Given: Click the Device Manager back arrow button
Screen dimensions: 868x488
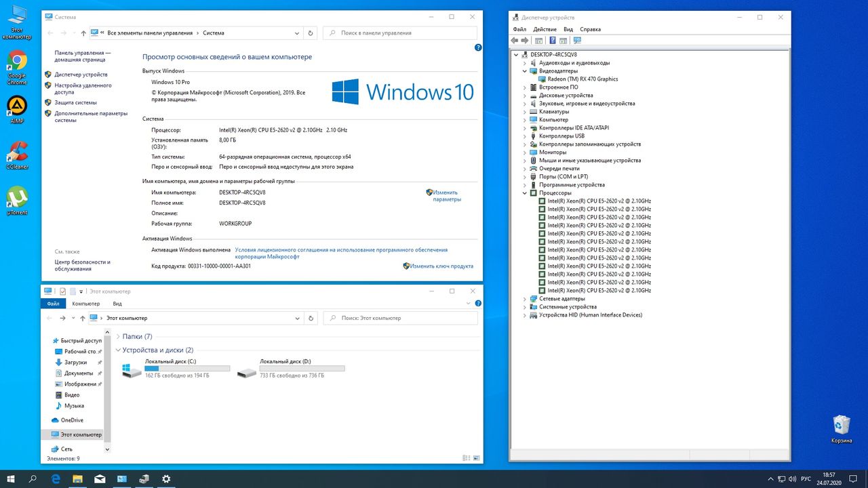Looking at the screenshot, I should point(515,41).
